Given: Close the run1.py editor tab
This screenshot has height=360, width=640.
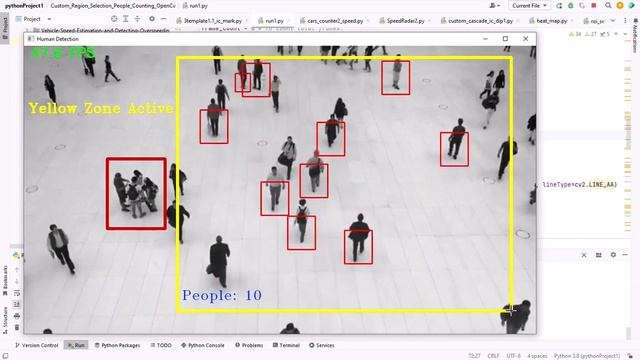Looking at the screenshot, I should [289, 20].
